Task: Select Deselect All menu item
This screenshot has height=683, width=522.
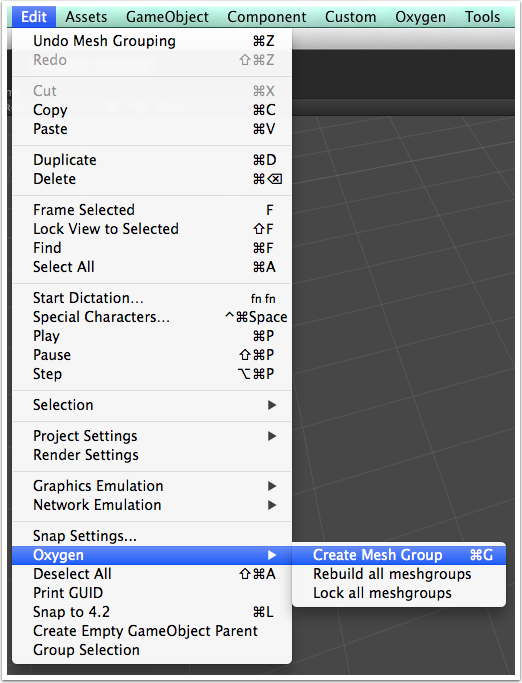Action: click(152, 574)
